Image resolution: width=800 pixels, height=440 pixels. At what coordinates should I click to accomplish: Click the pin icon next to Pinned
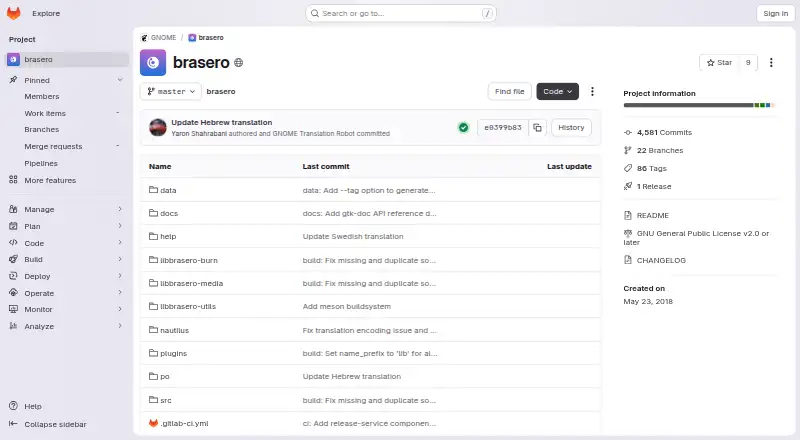[x=13, y=80]
